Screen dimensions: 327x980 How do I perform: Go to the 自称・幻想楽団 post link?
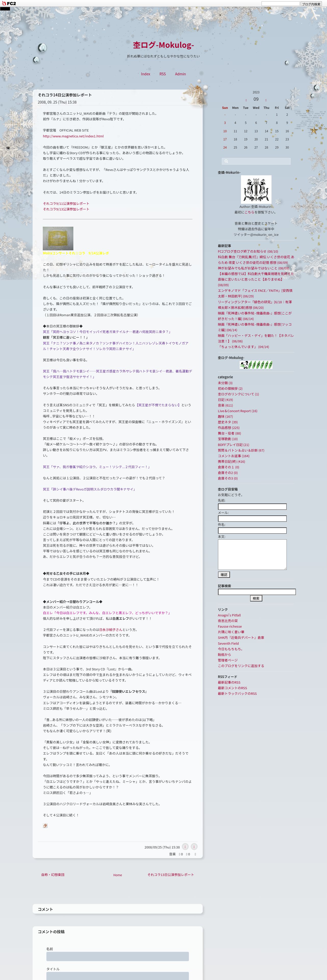53,875
